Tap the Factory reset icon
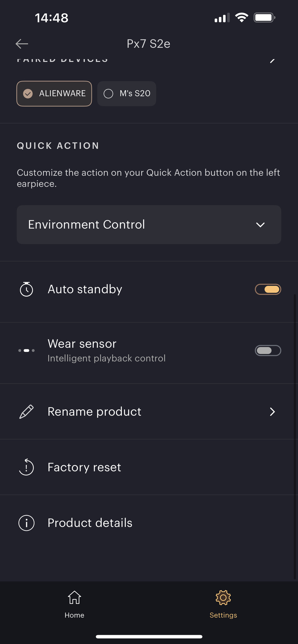 [26, 467]
